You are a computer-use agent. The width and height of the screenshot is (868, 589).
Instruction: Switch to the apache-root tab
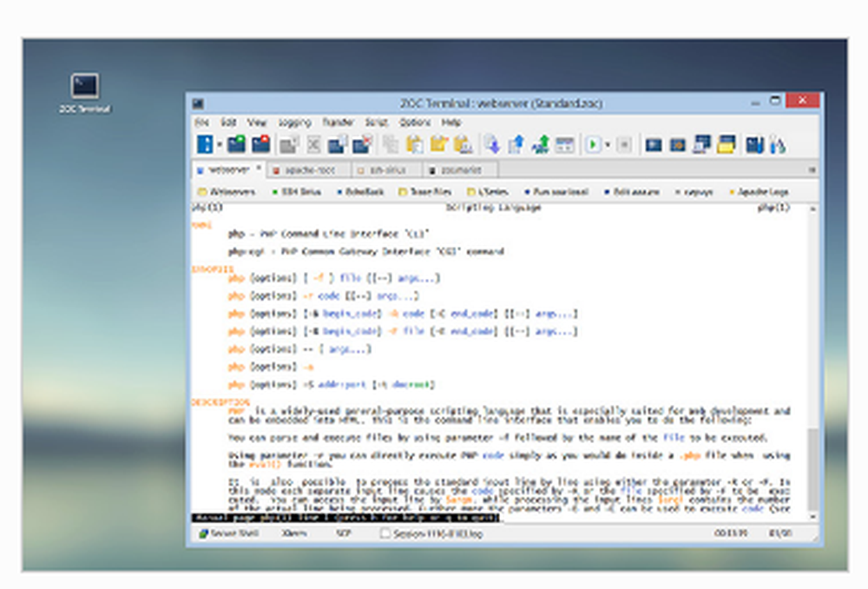pos(308,170)
